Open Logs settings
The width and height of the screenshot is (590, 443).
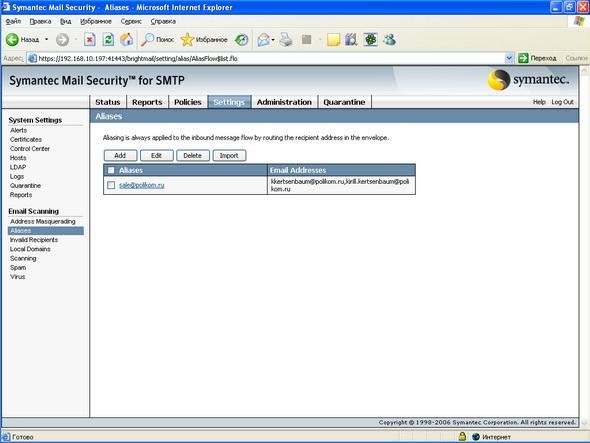[x=17, y=176]
